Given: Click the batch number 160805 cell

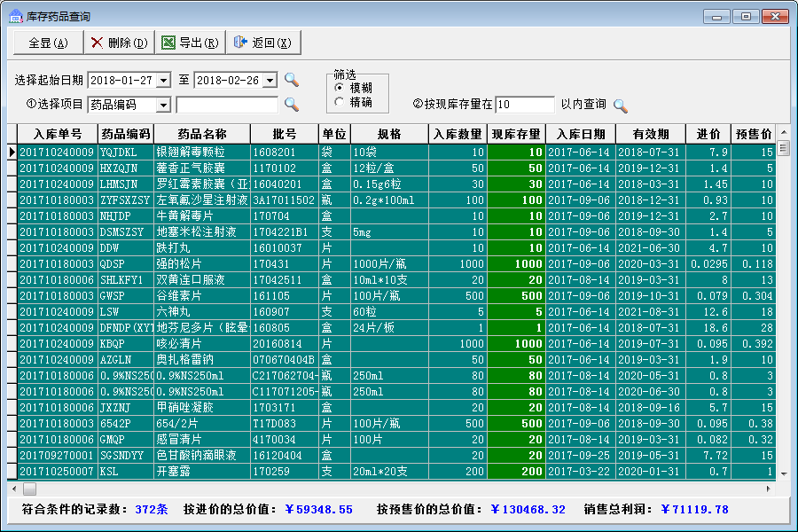Looking at the screenshot, I should [x=285, y=328].
